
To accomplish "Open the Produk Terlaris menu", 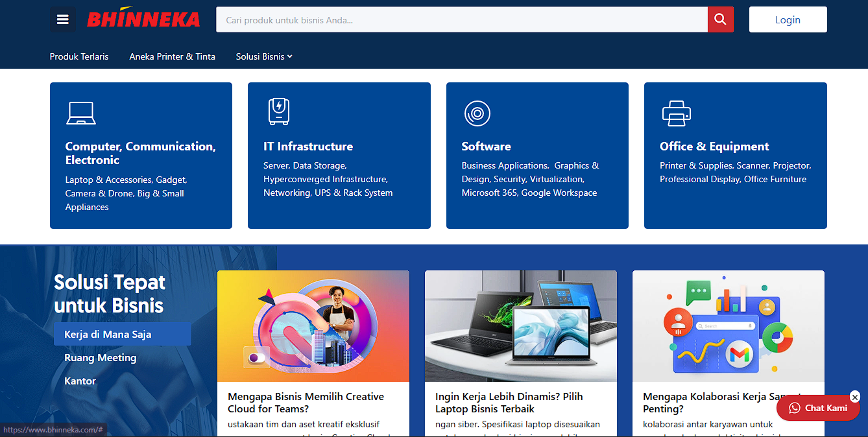I will [79, 56].
